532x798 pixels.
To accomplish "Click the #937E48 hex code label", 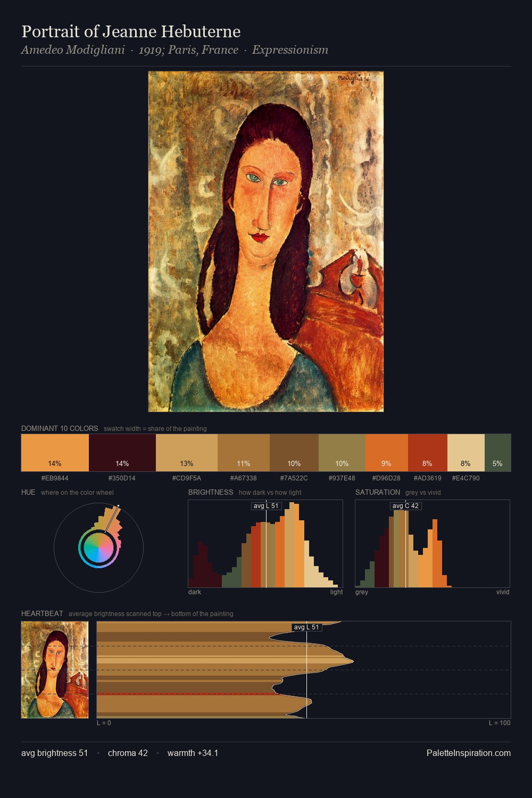I will pyautogui.click(x=342, y=478).
